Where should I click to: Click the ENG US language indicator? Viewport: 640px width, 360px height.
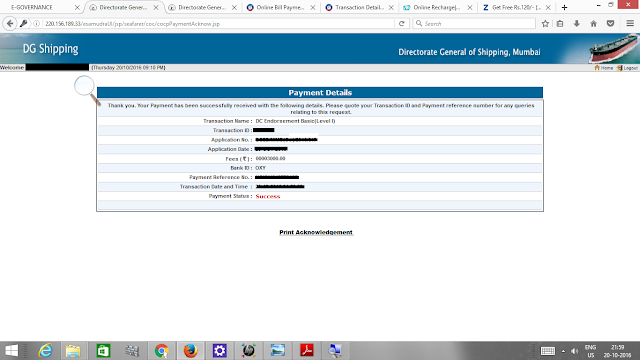coord(590,351)
